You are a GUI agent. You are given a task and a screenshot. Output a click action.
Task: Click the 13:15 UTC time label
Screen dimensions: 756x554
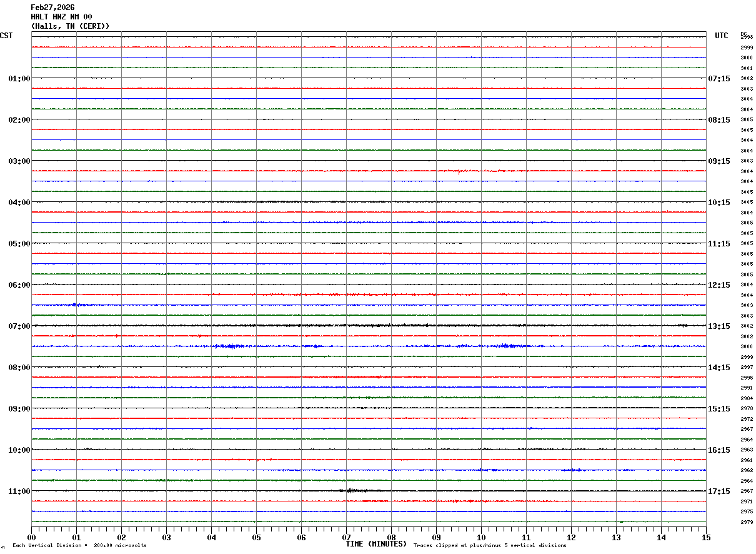pyautogui.click(x=719, y=326)
